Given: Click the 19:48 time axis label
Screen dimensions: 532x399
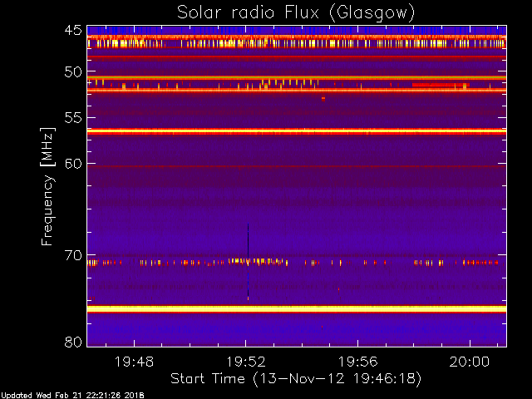Looking at the screenshot, I should click(x=134, y=362).
